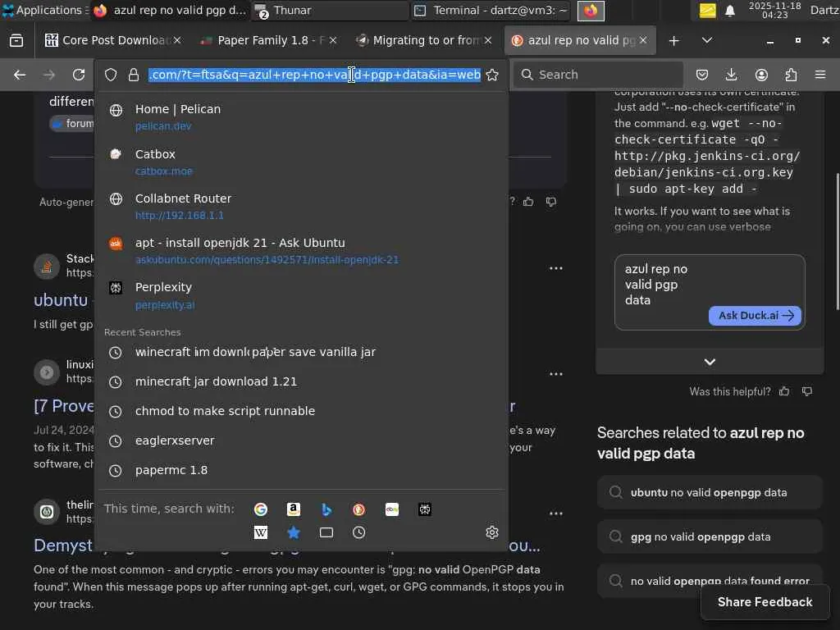Open related search 'no valid openpgp data found error'
Image resolution: width=840 pixels, height=630 pixels.
(x=710, y=581)
